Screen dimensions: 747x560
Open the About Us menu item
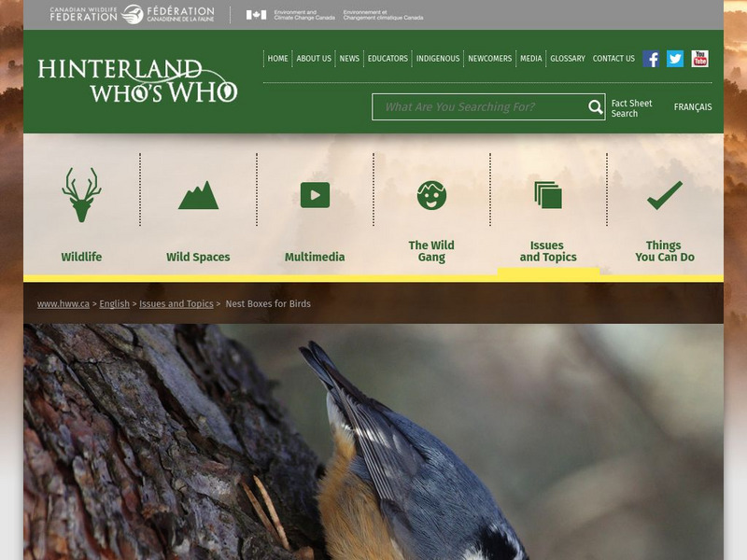(314, 59)
